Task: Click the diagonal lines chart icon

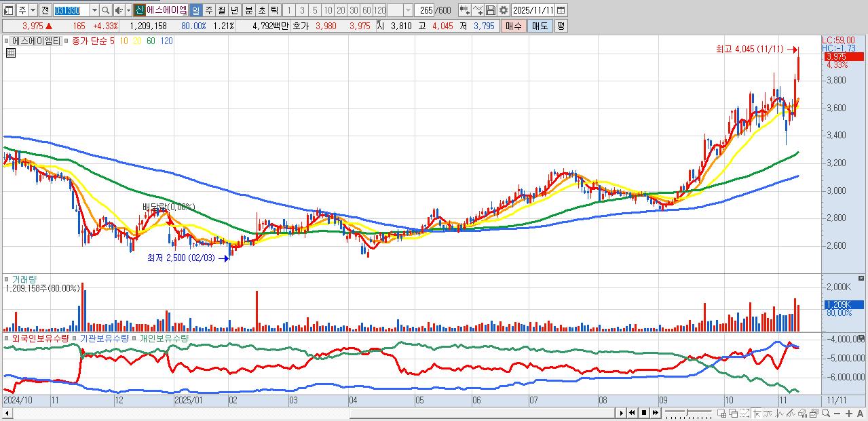Action: pyautogui.click(x=791, y=414)
